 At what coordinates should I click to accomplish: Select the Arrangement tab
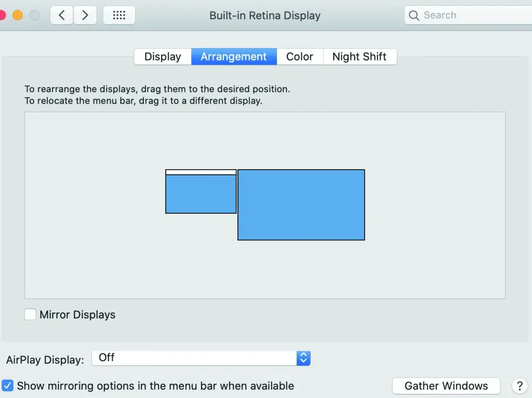(x=234, y=57)
